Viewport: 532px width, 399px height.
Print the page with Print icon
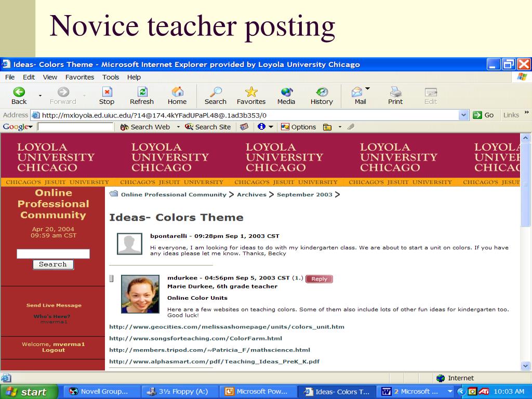[395, 92]
